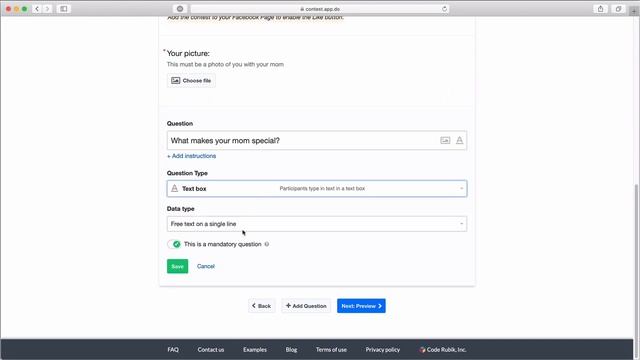Click the Save button
This screenshot has width=640, height=360.
tap(178, 266)
